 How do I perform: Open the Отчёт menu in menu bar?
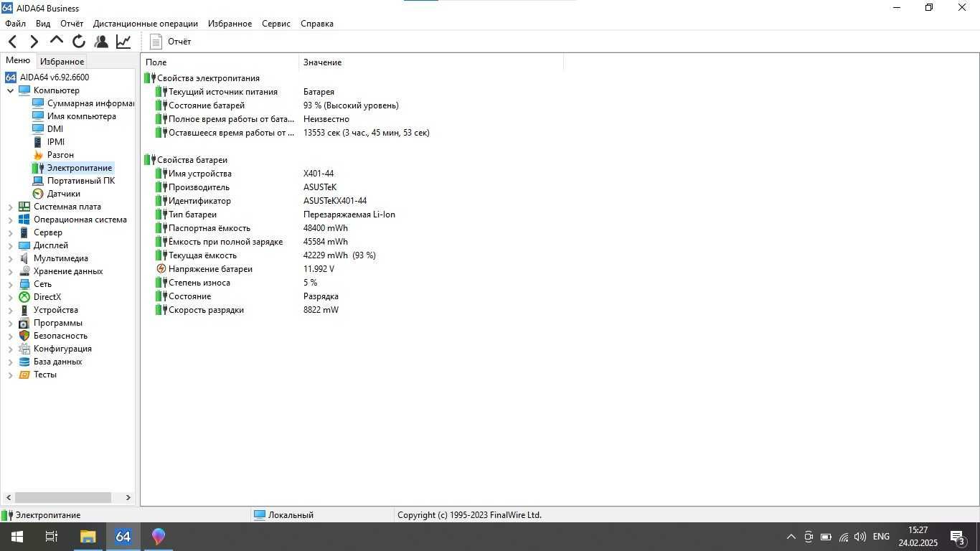coord(72,24)
